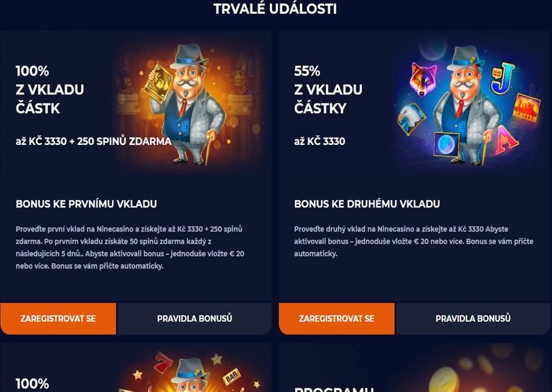Click Zaregistrovat se under first deposit bonus

click(x=58, y=318)
